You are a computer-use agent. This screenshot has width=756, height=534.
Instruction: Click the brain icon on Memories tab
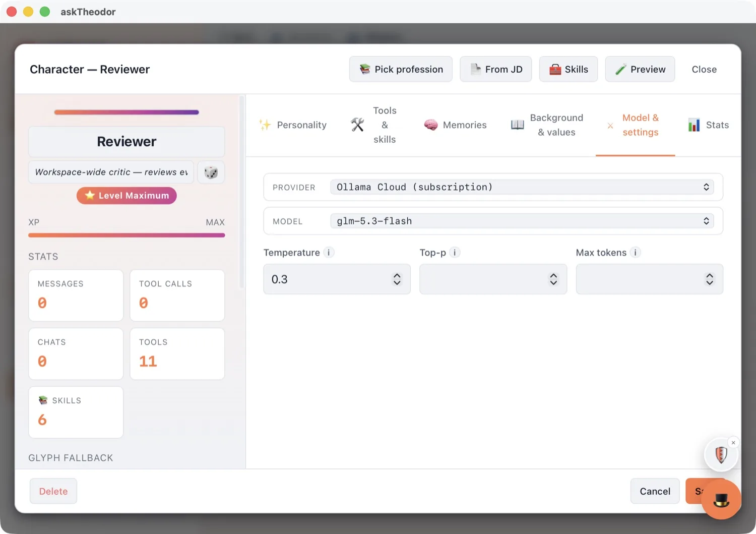pyautogui.click(x=431, y=125)
